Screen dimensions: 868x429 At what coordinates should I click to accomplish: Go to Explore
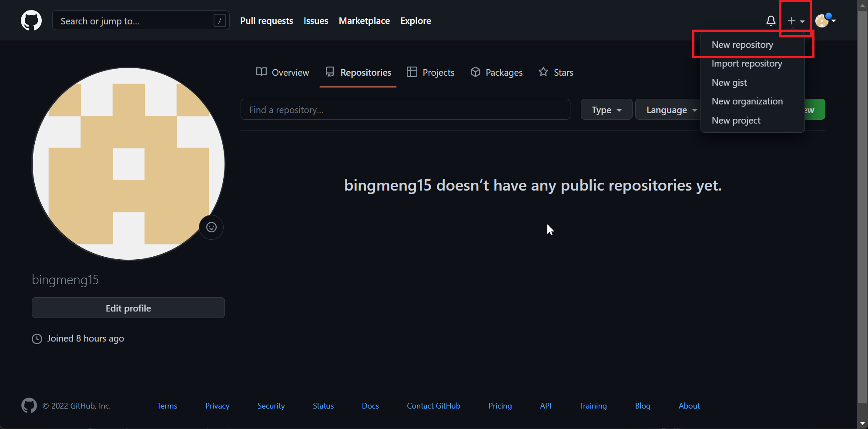coord(416,21)
